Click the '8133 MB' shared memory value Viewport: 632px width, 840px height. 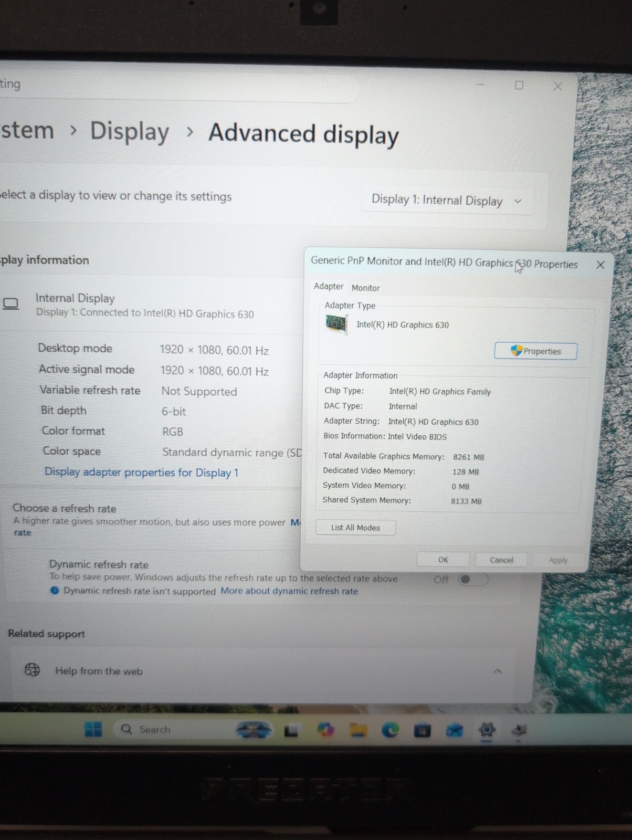tap(466, 501)
